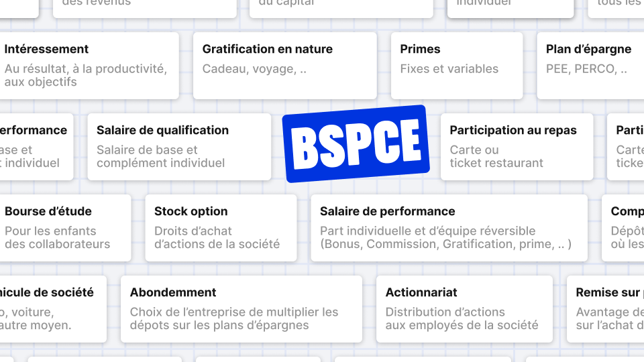Screen dimensions: 644x362
Task: Click "PEE, PERCO" description text
Action: pos(586,69)
